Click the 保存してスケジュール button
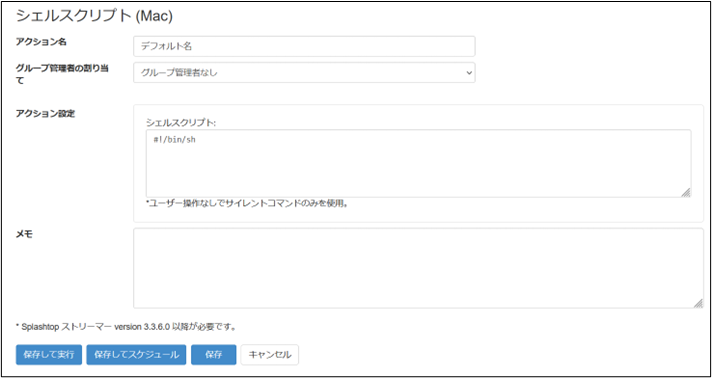 click(136, 355)
